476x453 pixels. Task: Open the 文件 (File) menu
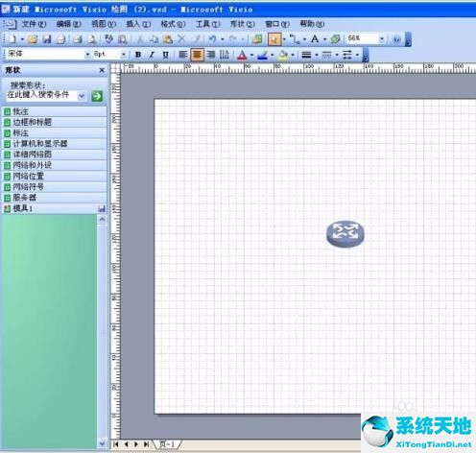pos(34,24)
